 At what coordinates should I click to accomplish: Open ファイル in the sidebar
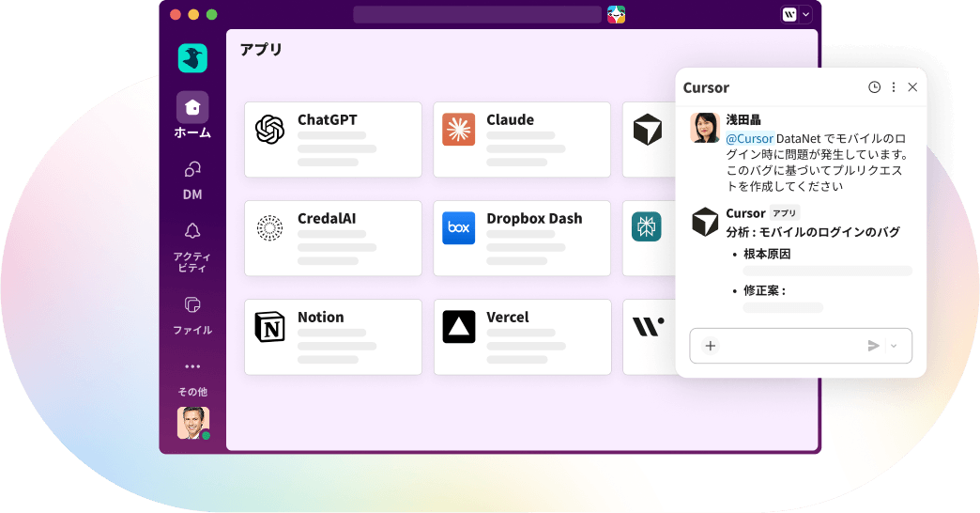click(x=192, y=316)
